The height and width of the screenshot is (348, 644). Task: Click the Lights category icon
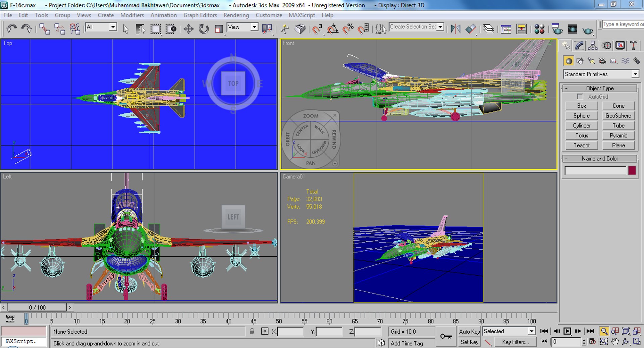[x=591, y=61]
